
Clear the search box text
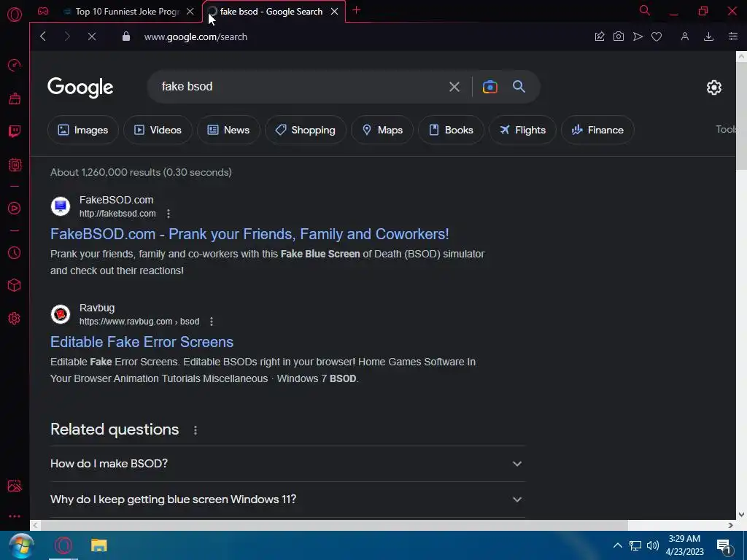click(x=454, y=87)
